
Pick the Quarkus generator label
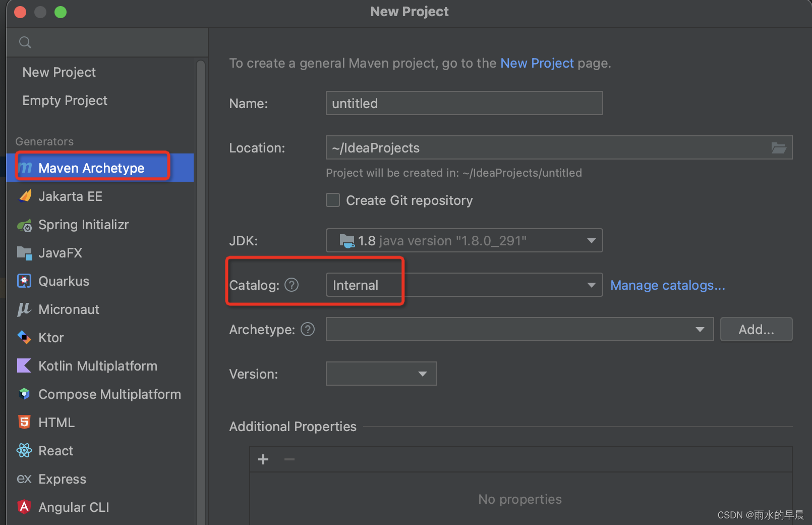point(64,281)
